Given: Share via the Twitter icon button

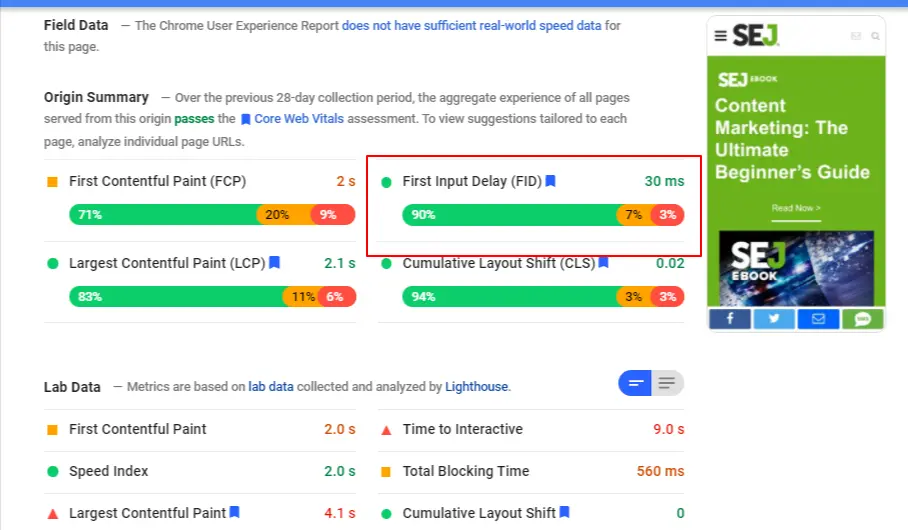Looking at the screenshot, I should tap(774, 319).
